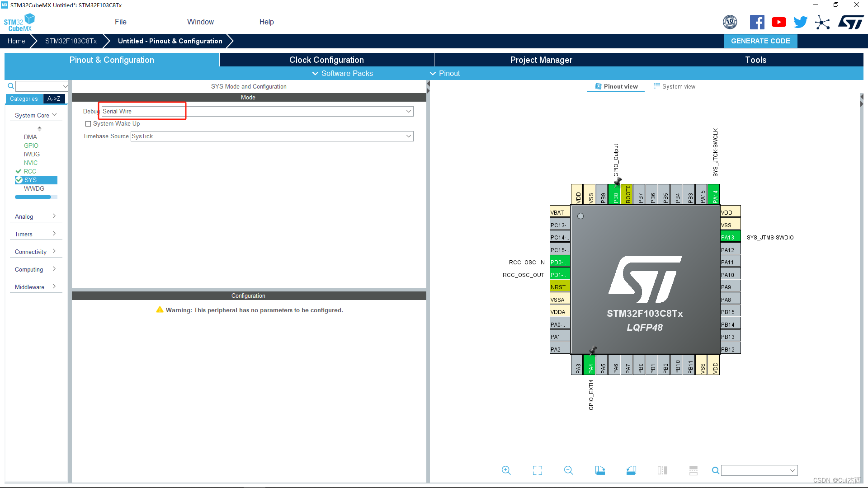Switch to Project Manager tab
The image size is (868, 488).
(x=541, y=60)
